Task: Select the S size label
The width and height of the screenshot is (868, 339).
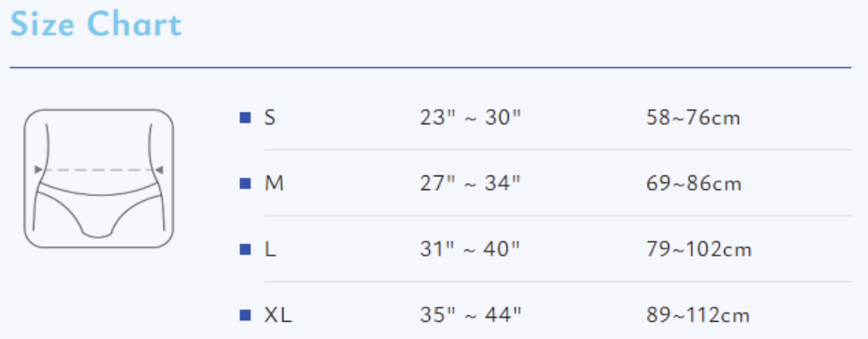Action: (270, 118)
